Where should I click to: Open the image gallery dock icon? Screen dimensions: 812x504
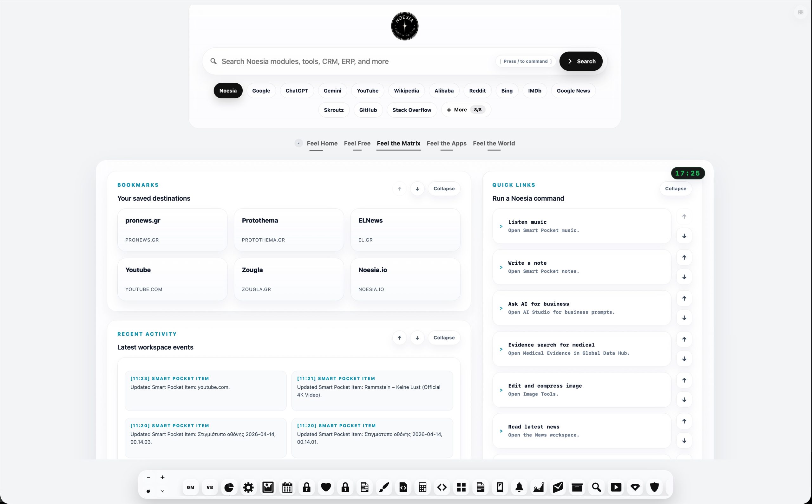[x=268, y=487]
